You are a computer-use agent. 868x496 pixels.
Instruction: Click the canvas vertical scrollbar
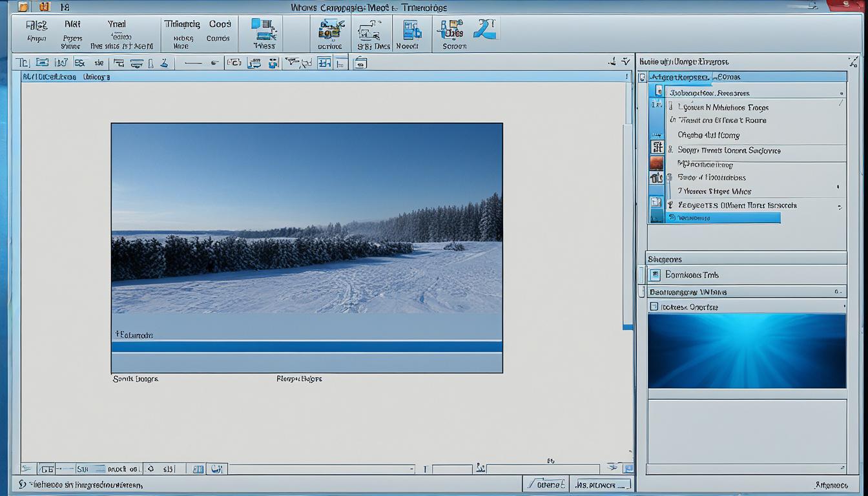[627, 226]
